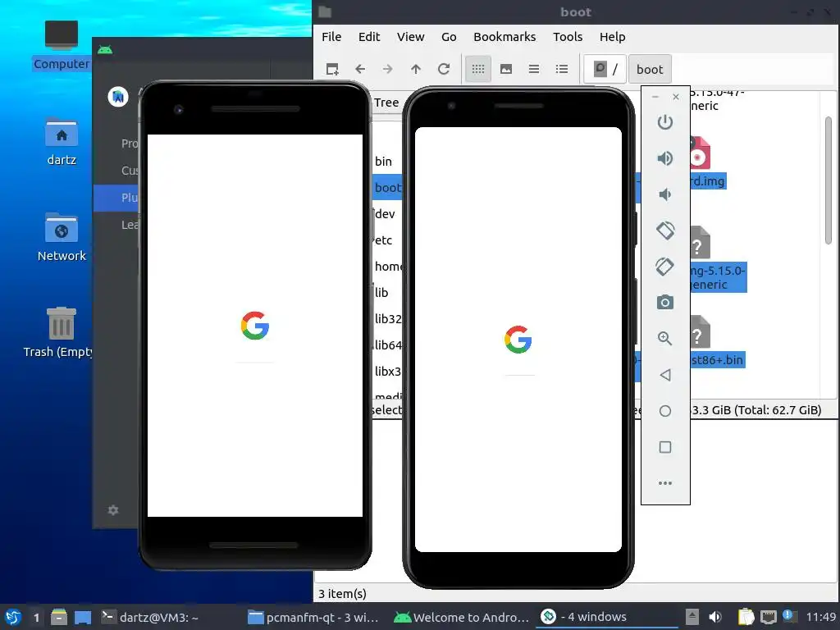Image resolution: width=840 pixels, height=630 pixels.
Task: Go back in the file manager
Action: coord(360,69)
